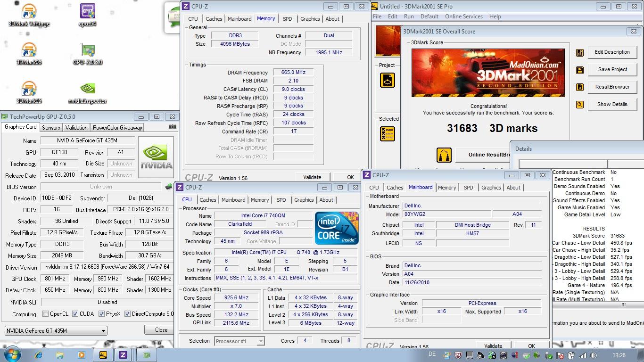Click Validate in the Memory CPU-Z window
Viewport: 644px width, 362px height.
click(312, 177)
